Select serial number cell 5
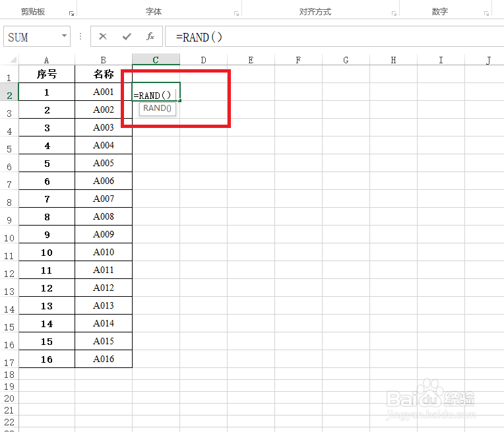 (47, 164)
